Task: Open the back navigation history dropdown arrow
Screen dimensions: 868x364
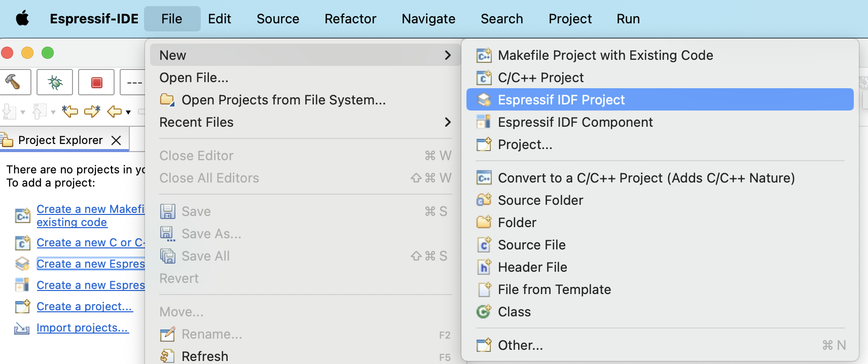Action: tap(128, 112)
